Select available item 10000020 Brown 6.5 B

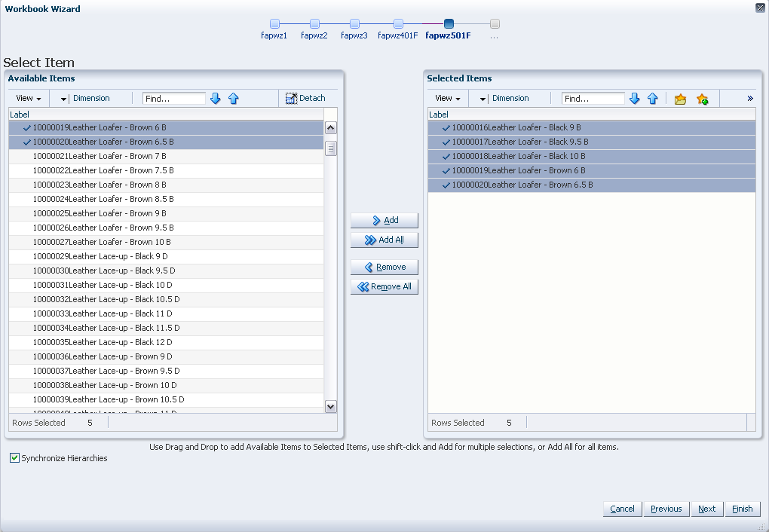(167, 142)
